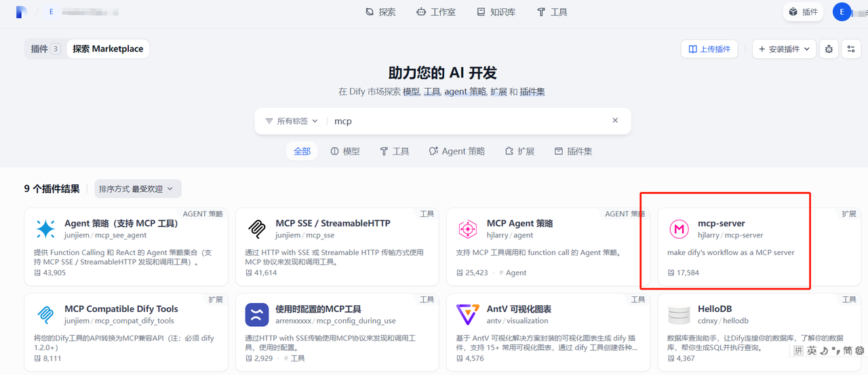Select the 插件集 category filter
Screen dimensions: 868x375
tap(574, 151)
